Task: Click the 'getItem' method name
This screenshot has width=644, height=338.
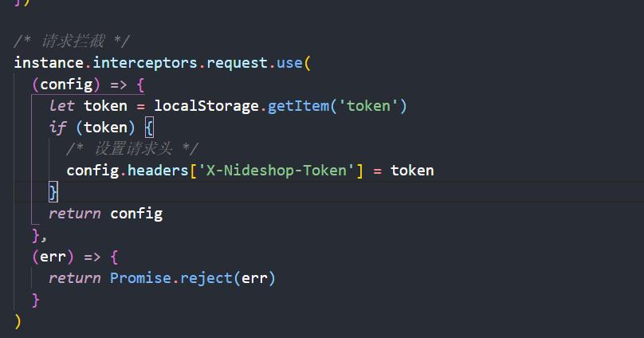Action: pyautogui.click(x=298, y=106)
